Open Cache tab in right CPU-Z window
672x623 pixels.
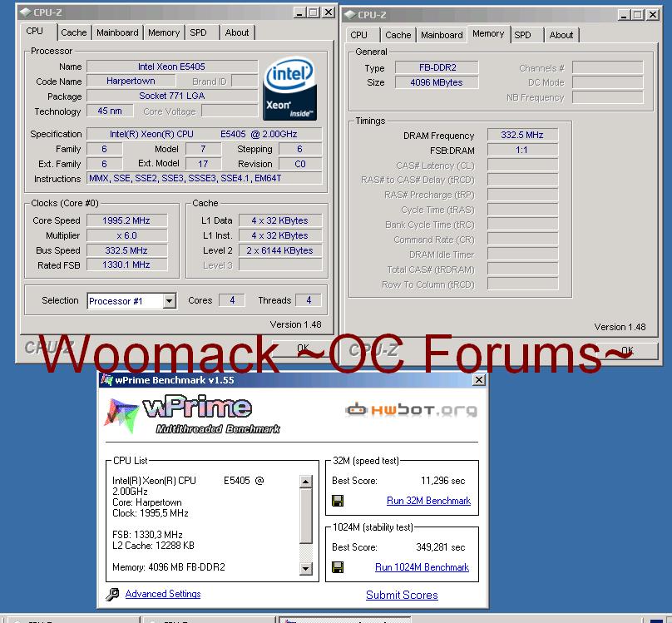pos(398,35)
